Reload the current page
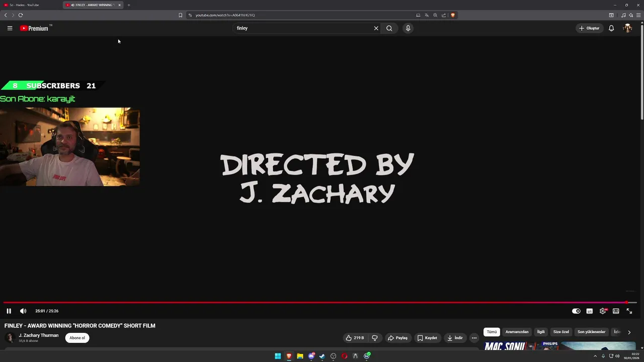The height and width of the screenshot is (362, 644). coord(21,15)
